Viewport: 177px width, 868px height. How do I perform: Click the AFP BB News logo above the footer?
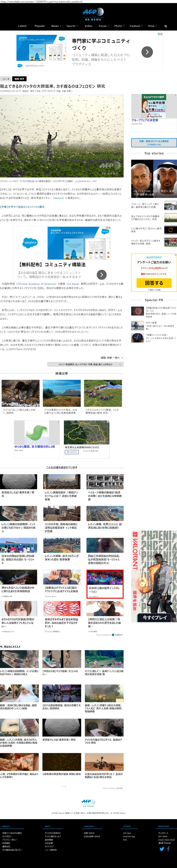pos(88,803)
